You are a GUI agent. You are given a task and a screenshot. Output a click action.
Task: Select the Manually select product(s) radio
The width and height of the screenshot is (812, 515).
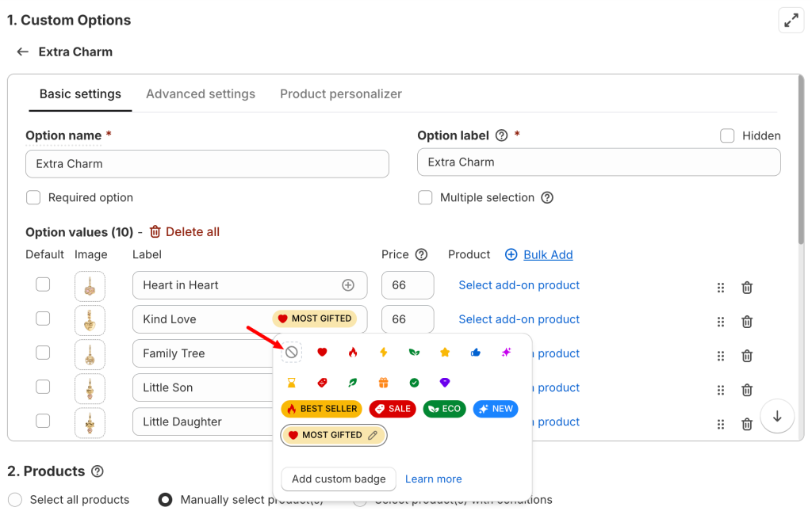(x=166, y=500)
